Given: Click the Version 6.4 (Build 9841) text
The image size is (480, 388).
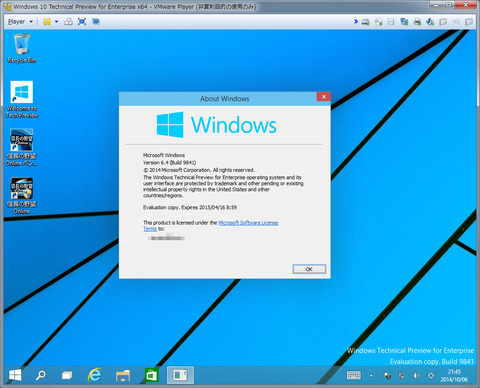Looking at the screenshot, I should tap(169, 163).
